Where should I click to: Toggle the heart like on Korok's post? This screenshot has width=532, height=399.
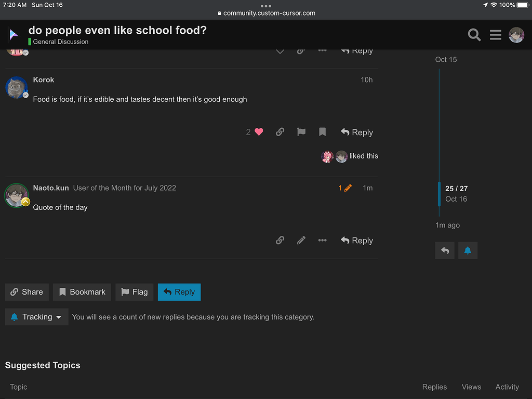[258, 132]
